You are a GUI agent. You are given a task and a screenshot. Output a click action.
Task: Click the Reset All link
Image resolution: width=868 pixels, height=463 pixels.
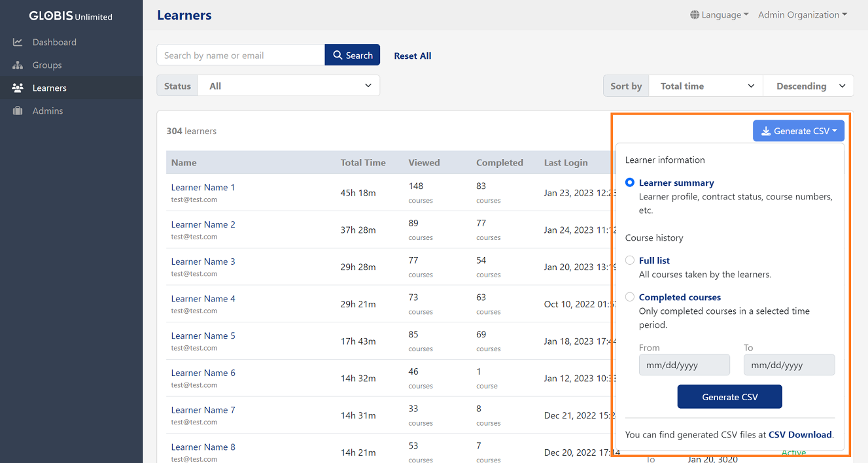(412, 56)
